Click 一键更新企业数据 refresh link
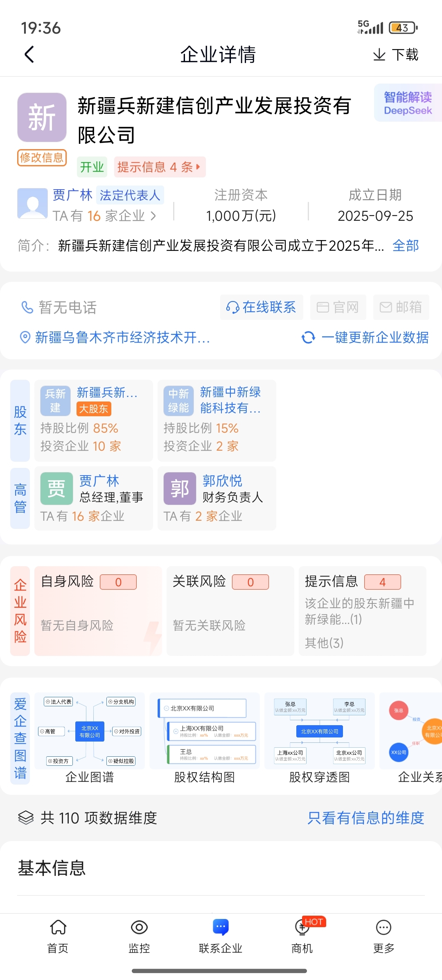442x980 pixels. coord(375,338)
